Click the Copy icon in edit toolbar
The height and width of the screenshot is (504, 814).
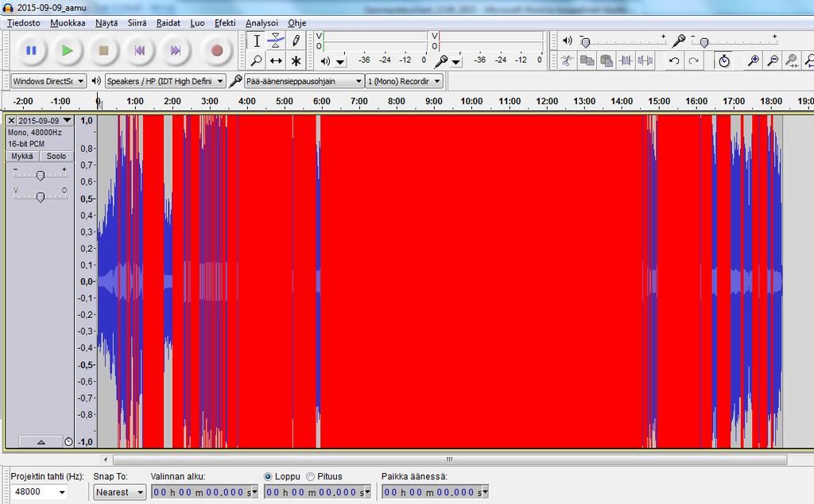click(587, 60)
